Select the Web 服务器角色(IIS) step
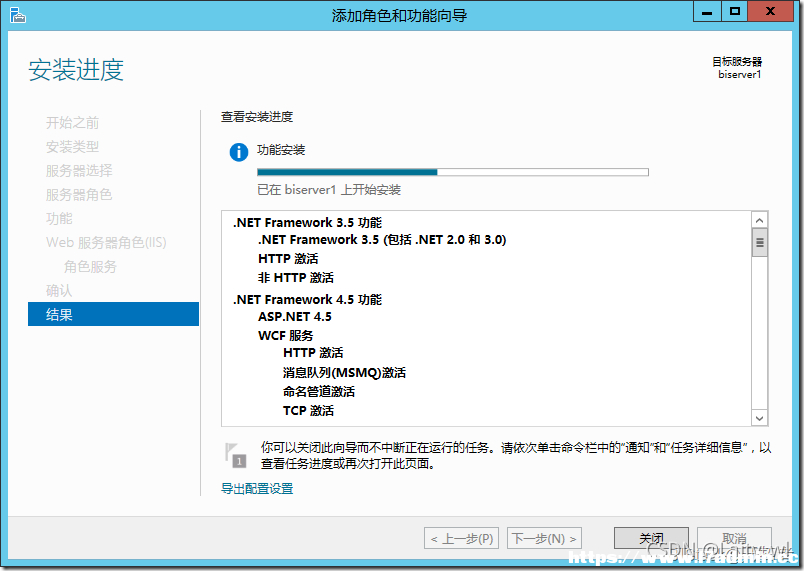Image resolution: width=804 pixels, height=571 pixels. coord(106,242)
